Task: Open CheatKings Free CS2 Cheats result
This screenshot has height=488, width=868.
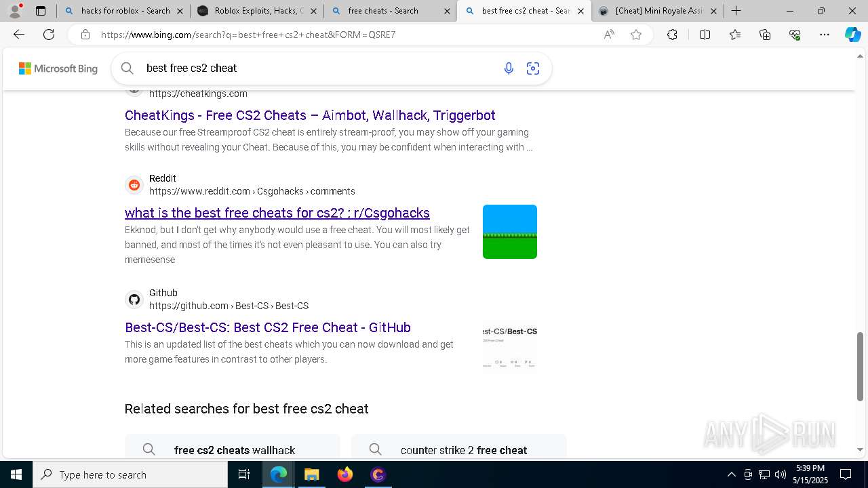Action: (310, 115)
